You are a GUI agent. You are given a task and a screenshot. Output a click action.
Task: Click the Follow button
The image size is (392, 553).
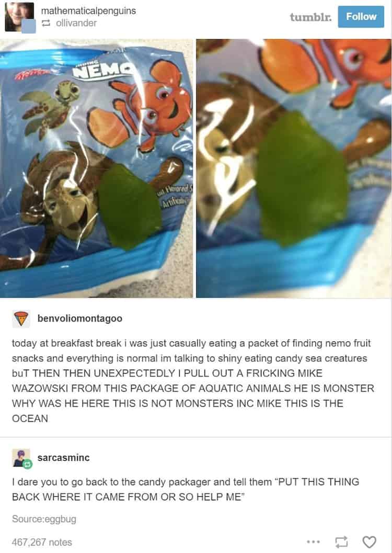[x=361, y=17]
